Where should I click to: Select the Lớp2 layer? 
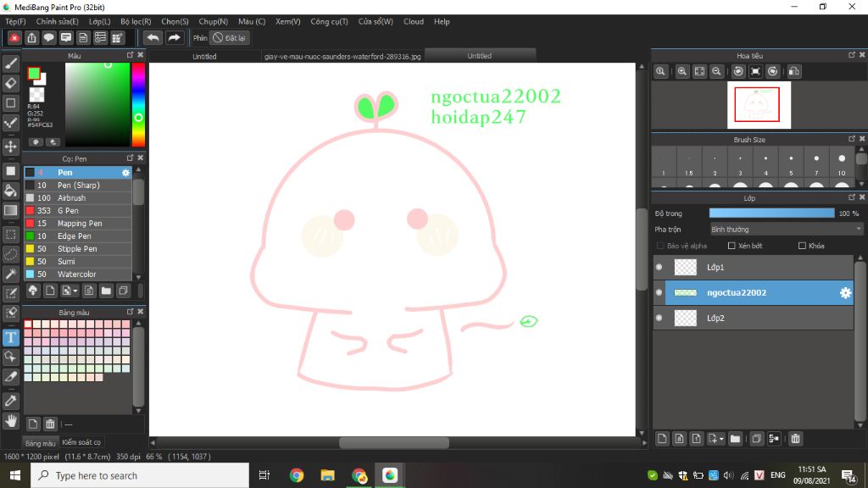pos(753,319)
